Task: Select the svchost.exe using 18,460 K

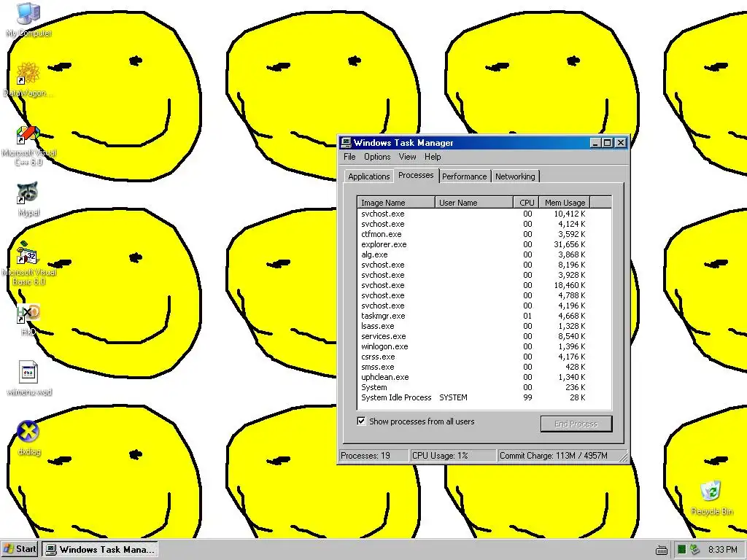Action: (484, 285)
